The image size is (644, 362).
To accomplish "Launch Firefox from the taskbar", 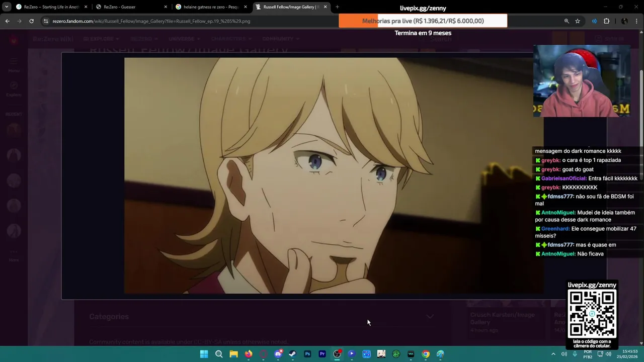I will point(249,354).
